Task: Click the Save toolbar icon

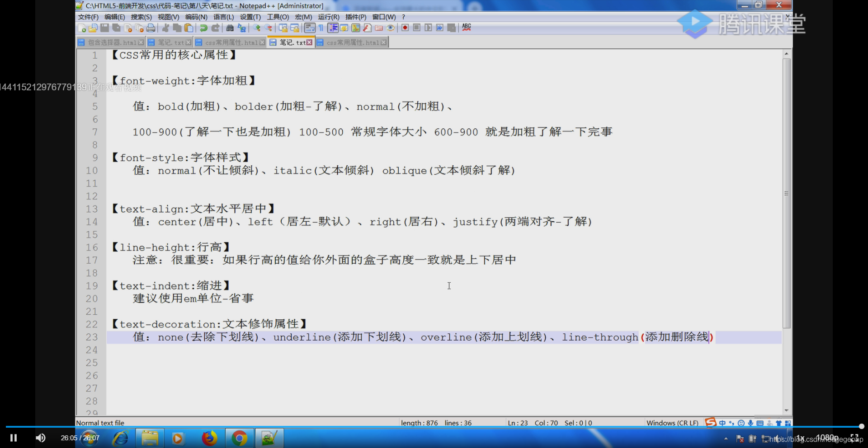Action: (104, 28)
